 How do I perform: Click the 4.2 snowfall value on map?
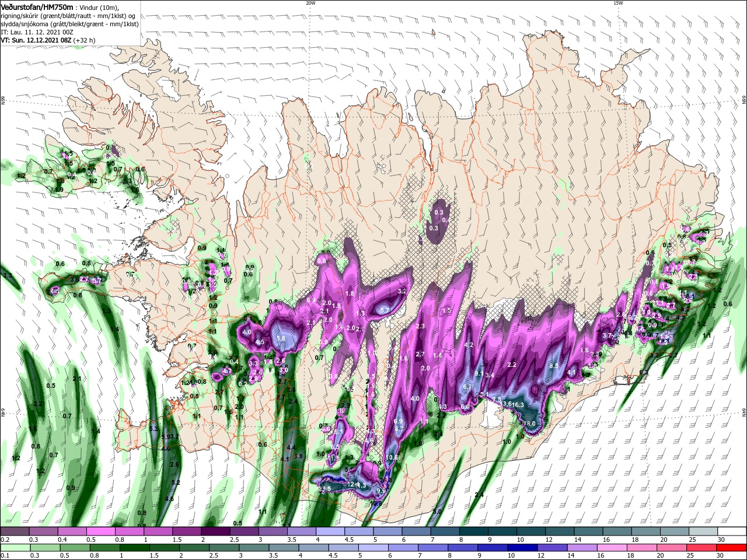coord(469,345)
